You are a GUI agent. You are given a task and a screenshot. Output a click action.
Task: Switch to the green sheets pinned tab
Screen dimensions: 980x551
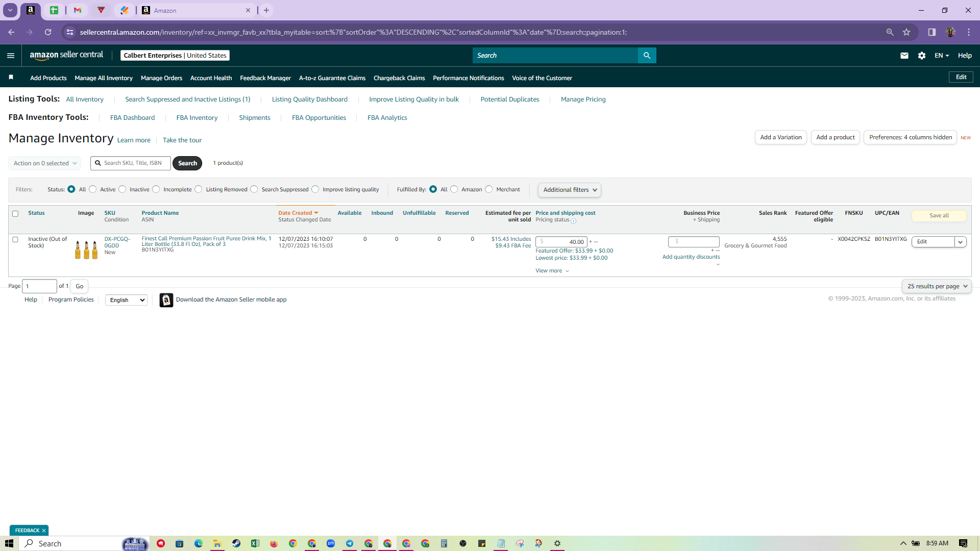tap(54, 10)
